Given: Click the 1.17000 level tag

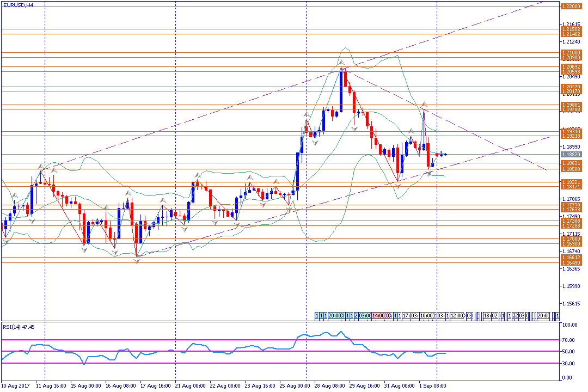Looking at the screenshot, I should coord(572,239).
